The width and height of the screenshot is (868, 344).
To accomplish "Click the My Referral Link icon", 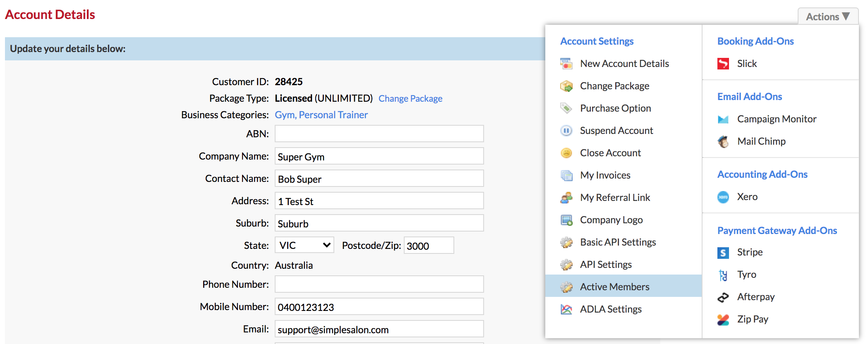I will click(x=566, y=198).
